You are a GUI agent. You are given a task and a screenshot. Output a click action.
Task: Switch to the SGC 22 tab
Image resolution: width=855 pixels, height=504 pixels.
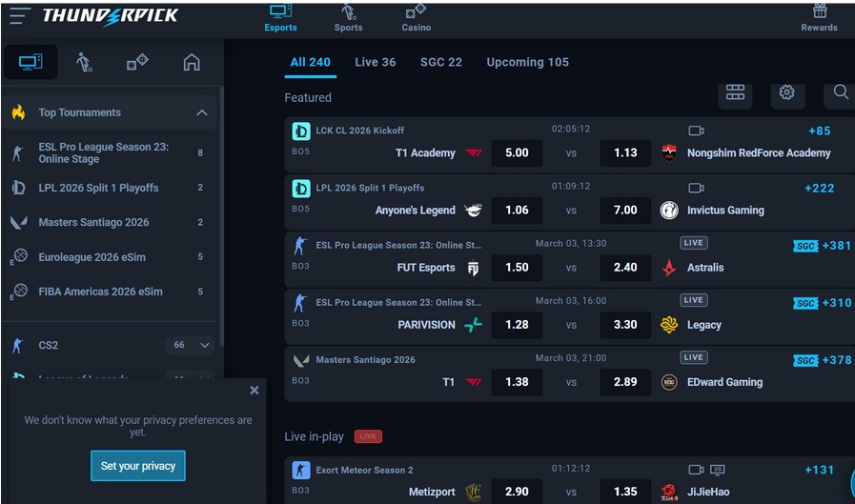click(x=441, y=62)
